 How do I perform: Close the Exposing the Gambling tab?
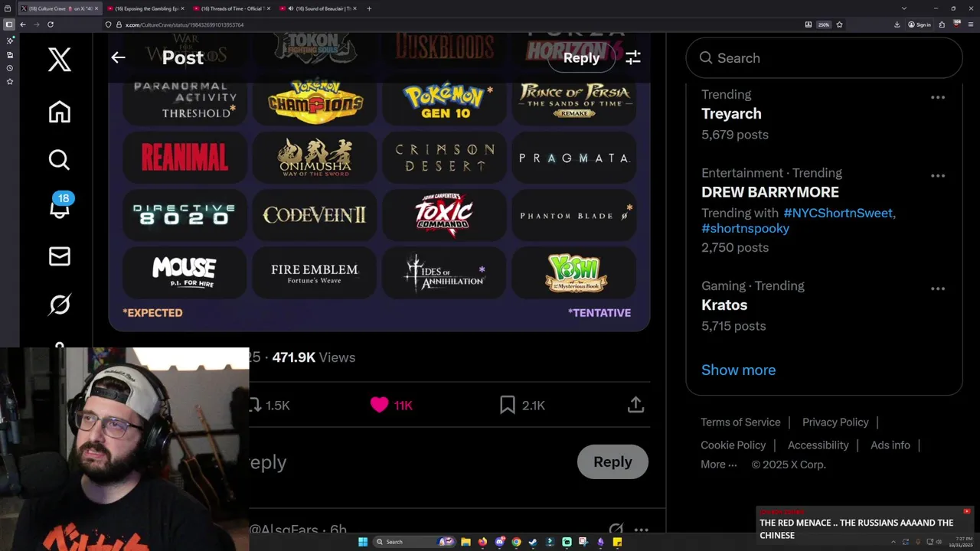coord(182,8)
